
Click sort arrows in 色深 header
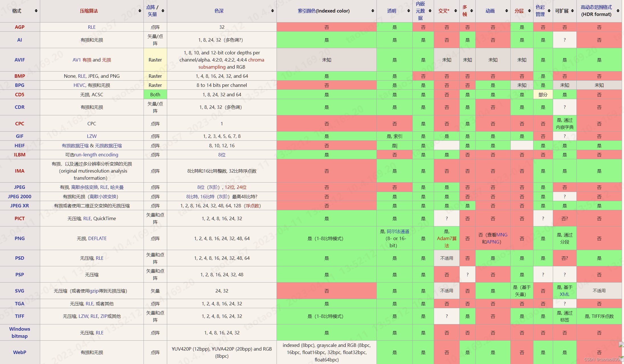coord(272,11)
